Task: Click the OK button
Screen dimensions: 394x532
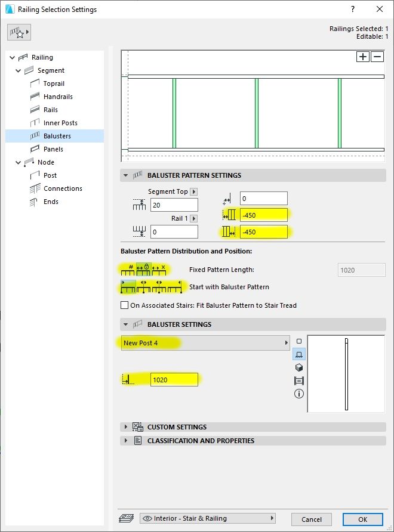Action: pyautogui.click(x=362, y=519)
